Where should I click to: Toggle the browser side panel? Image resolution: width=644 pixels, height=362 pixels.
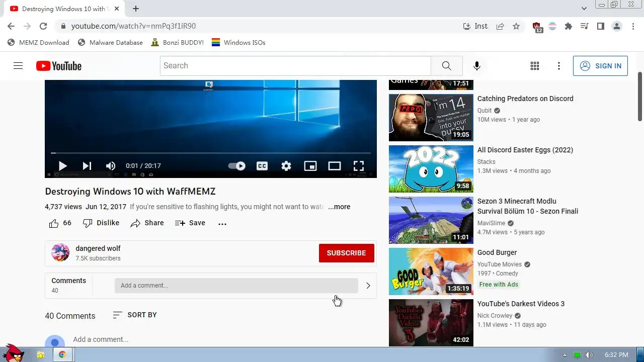click(x=601, y=26)
